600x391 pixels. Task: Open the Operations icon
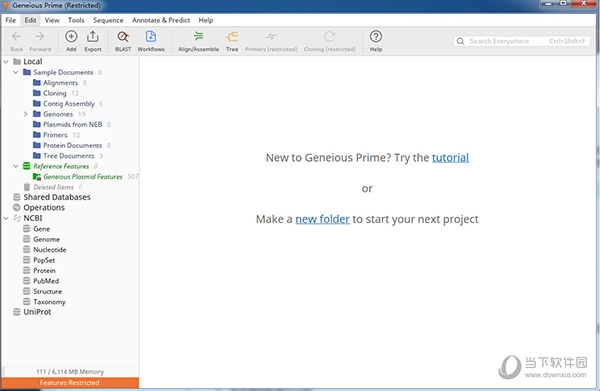coord(16,207)
